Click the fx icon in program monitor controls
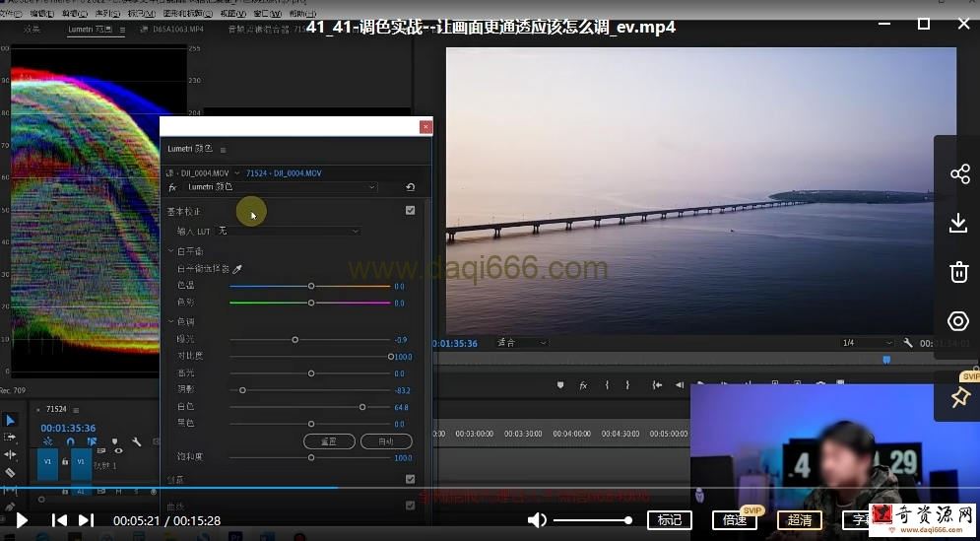980x541 pixels. (583, 385)
